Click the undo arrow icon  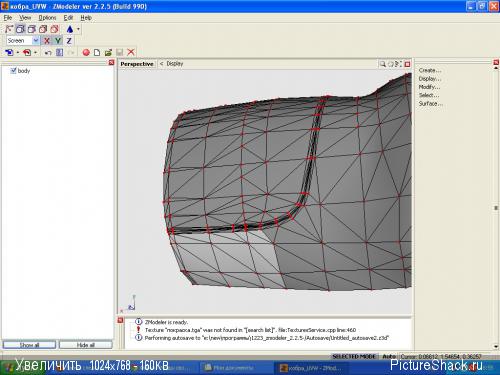tap(48, 52)
